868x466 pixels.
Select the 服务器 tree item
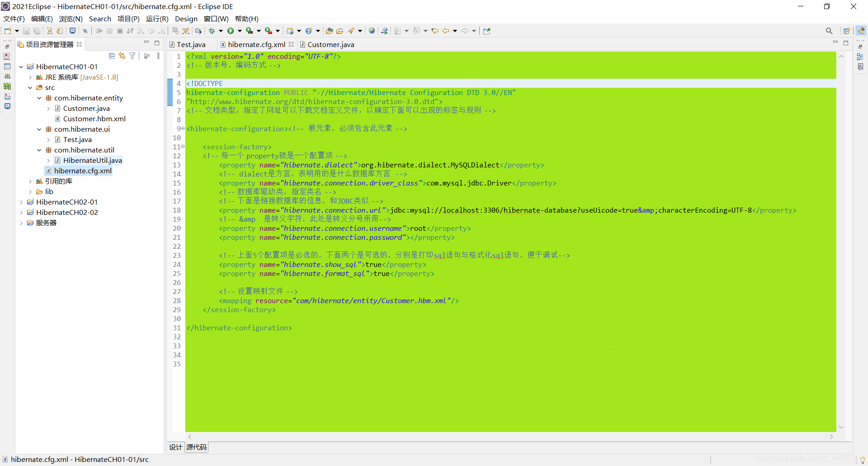(46, 223)
